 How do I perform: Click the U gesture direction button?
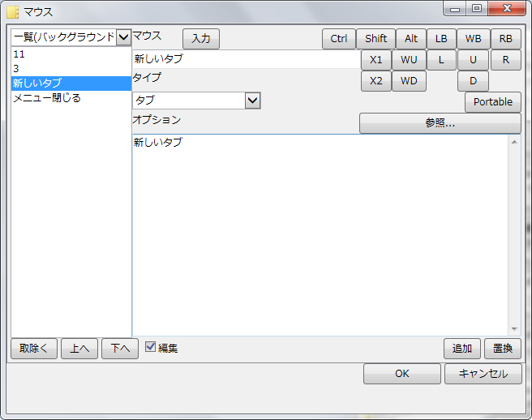pyautogui.click(x=473, y=60)
